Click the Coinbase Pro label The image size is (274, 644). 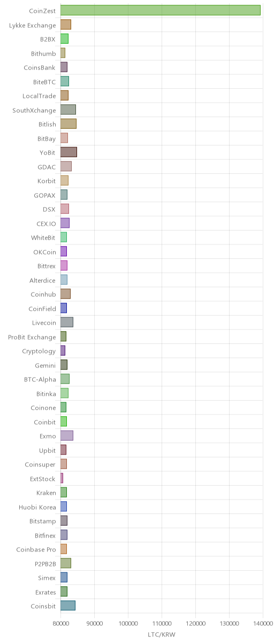pyautogui.click(x=36, y=549)
